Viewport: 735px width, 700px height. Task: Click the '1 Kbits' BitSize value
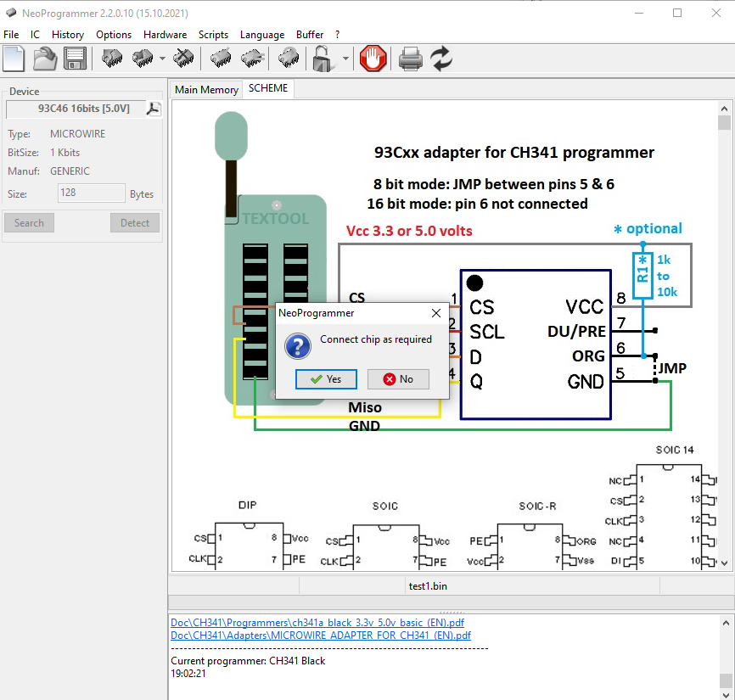coord(65,153)
